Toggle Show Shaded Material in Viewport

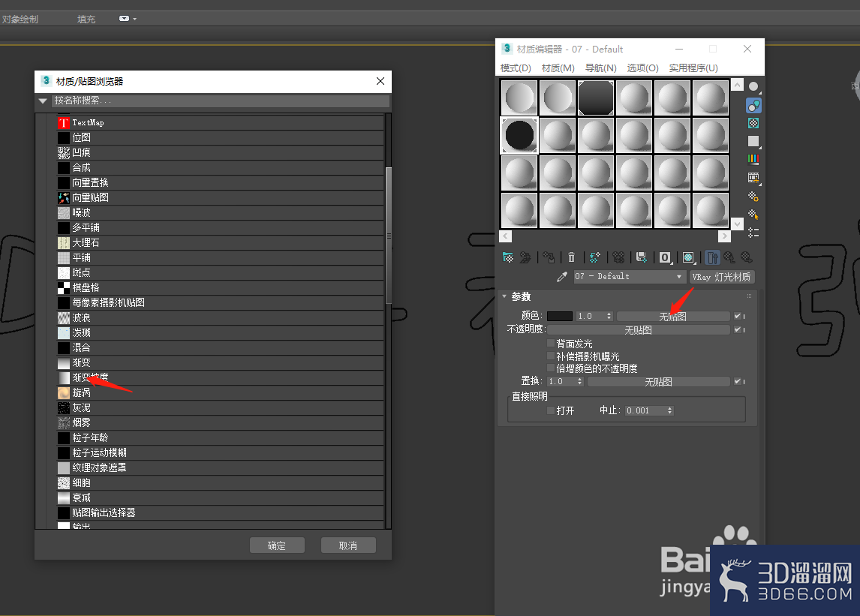689,257
